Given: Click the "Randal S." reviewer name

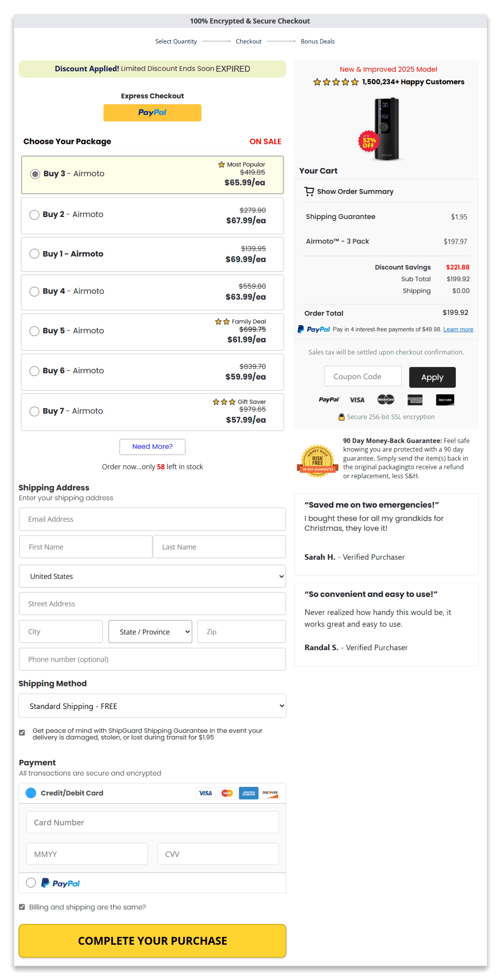Looking at the screenshot, I should click(321, 648).
